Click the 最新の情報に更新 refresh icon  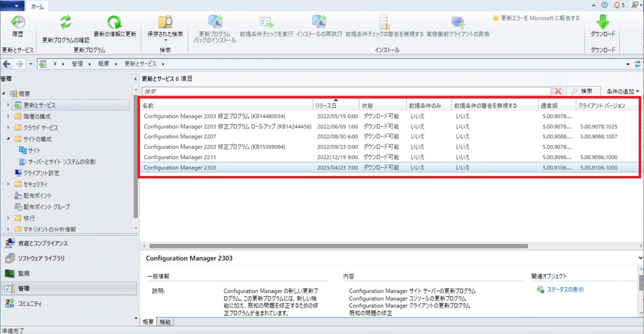coord(115,22)
